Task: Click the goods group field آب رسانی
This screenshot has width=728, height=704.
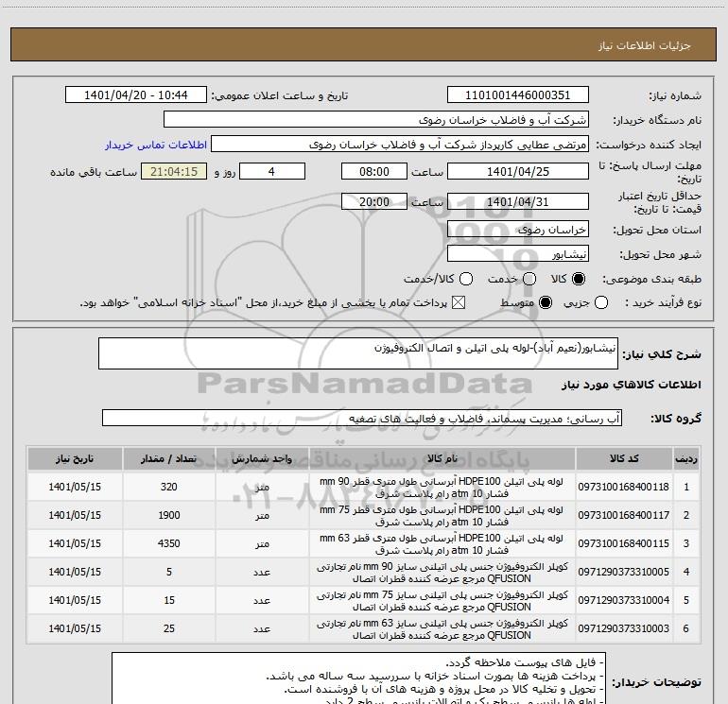Action: click(362, 418)
